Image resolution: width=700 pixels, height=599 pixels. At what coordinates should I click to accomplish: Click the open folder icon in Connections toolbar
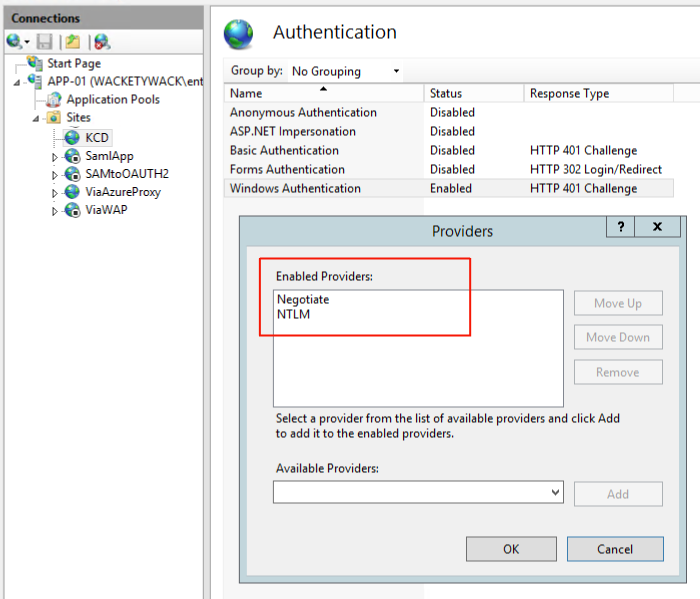73,41
